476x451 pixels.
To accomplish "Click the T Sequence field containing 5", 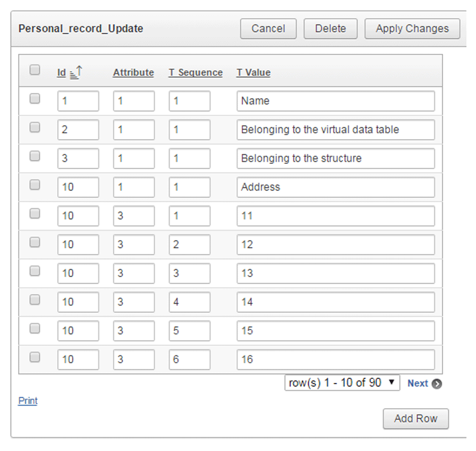I will pos(189,331).
